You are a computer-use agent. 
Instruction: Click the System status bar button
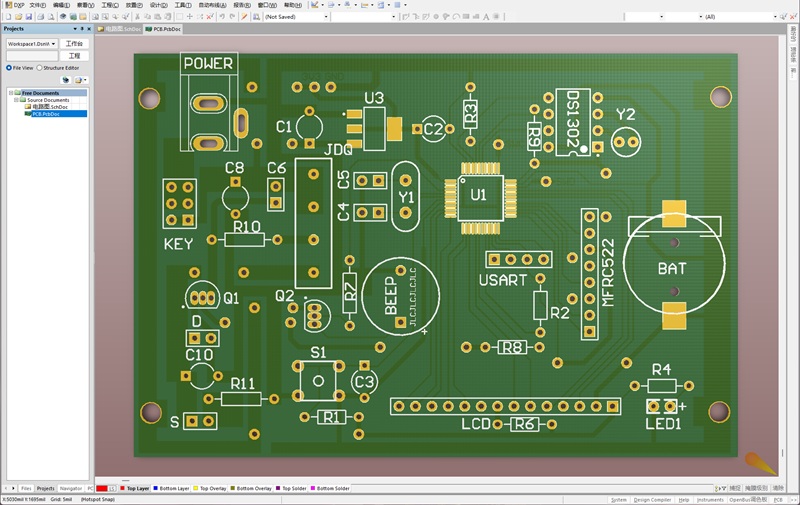click(x=619, y=500)
